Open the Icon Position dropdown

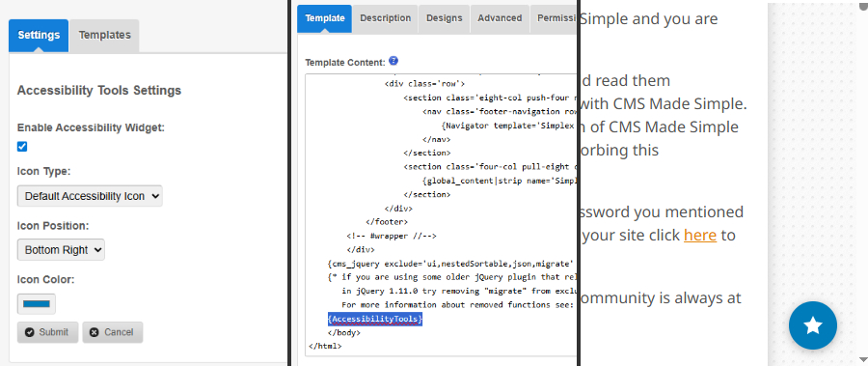coord(61,249)
